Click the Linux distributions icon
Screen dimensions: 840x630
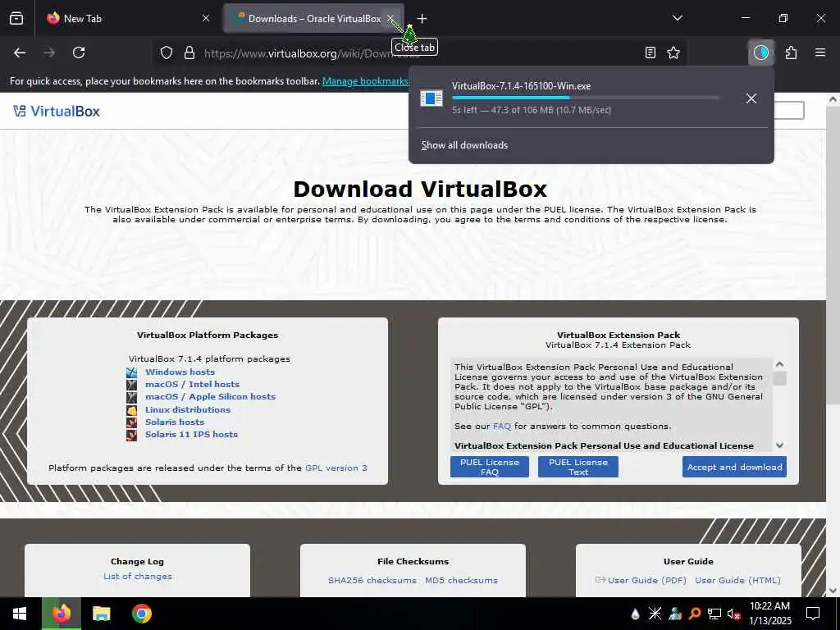pyautogui.click(x=132, y=410)
